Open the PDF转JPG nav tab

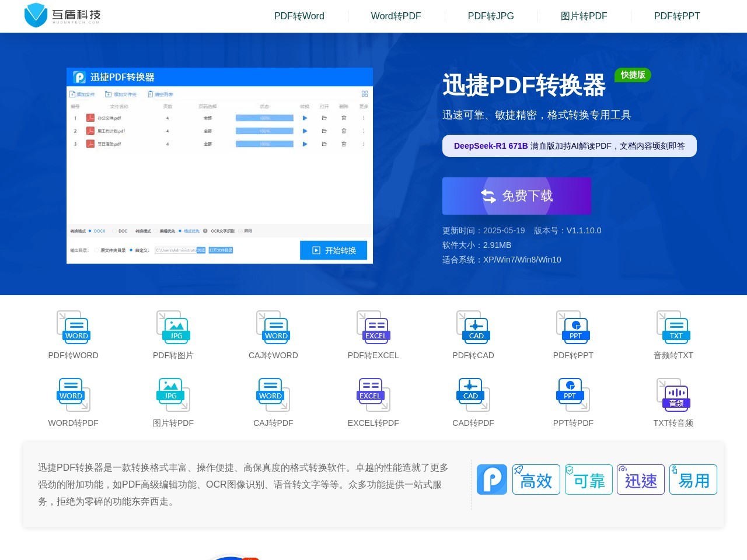tap(491, 16)
